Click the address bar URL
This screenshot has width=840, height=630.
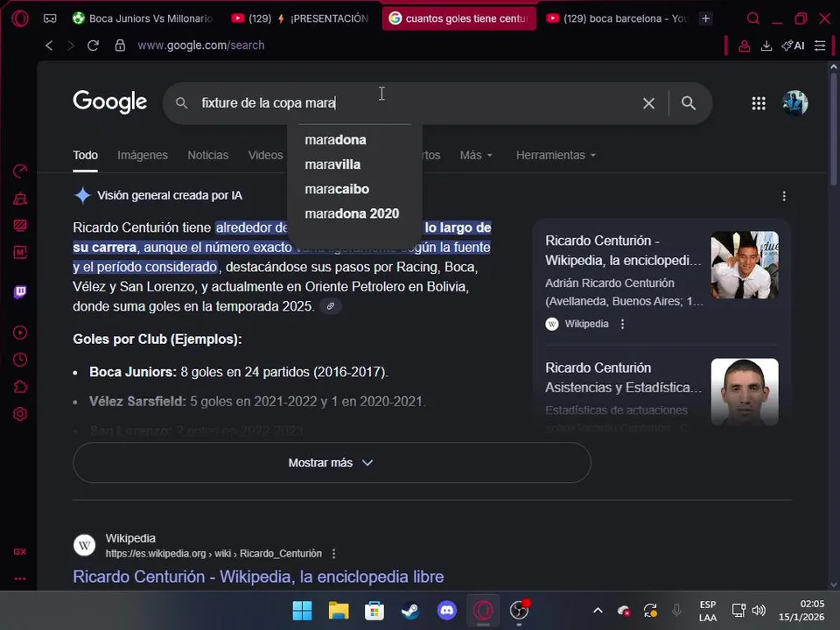point(201,45)
